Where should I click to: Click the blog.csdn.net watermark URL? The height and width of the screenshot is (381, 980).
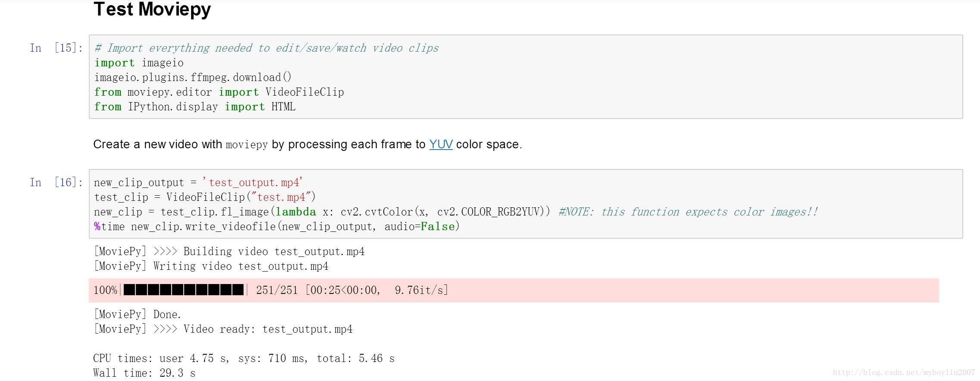[x=903, y=372]
